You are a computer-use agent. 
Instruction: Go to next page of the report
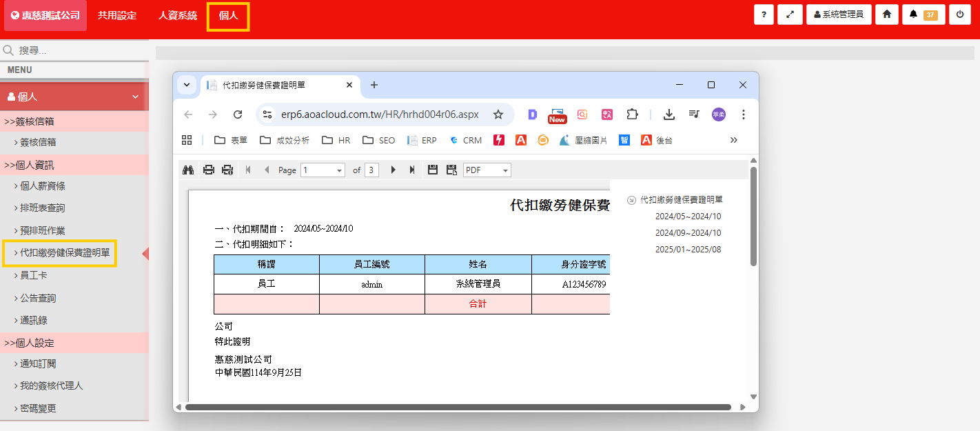tap(394, 170)
